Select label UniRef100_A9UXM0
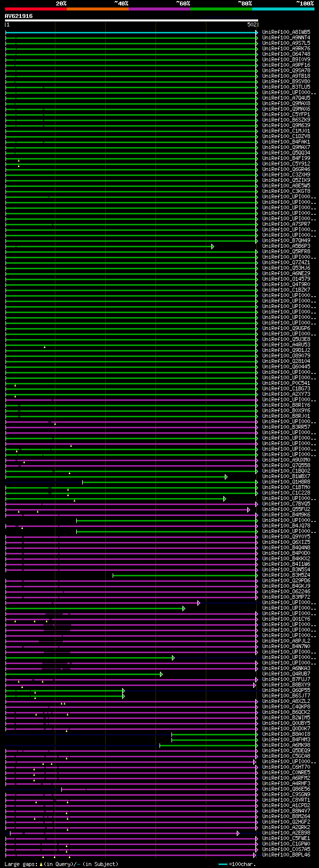 point(286,460)
